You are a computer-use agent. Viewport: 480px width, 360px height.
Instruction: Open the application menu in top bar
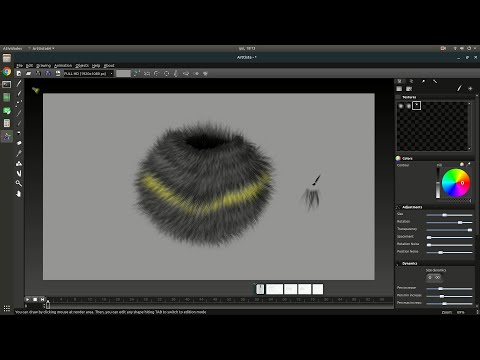[x=42, y=48]
